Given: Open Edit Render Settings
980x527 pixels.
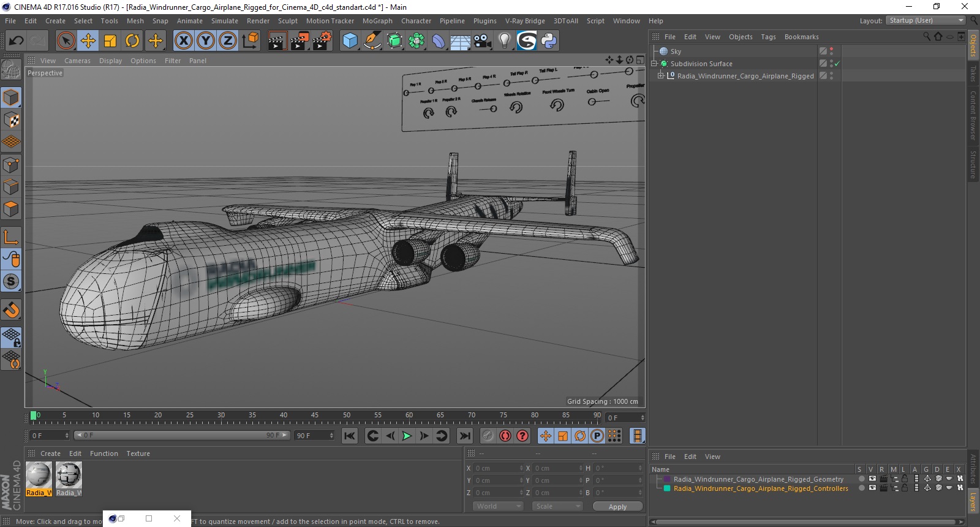Looking at the screenshot, I should [322, 41].
